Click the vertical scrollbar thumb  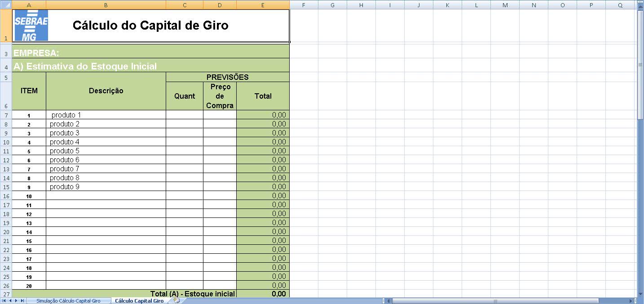point(640,65)
